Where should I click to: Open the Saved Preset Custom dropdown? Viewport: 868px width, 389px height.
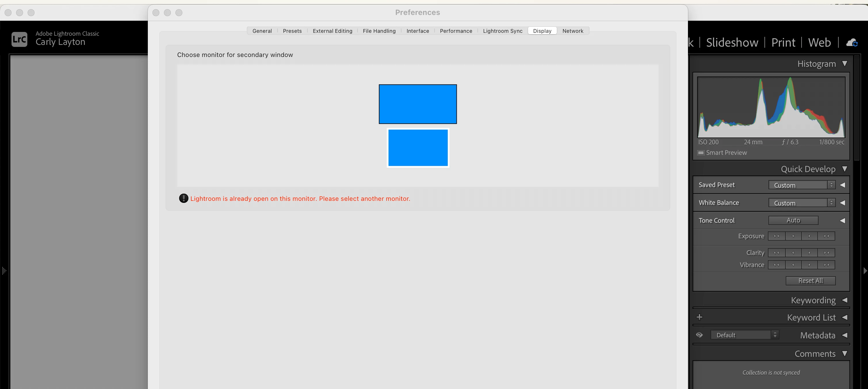pyautogui.click(x=801, y=185)
